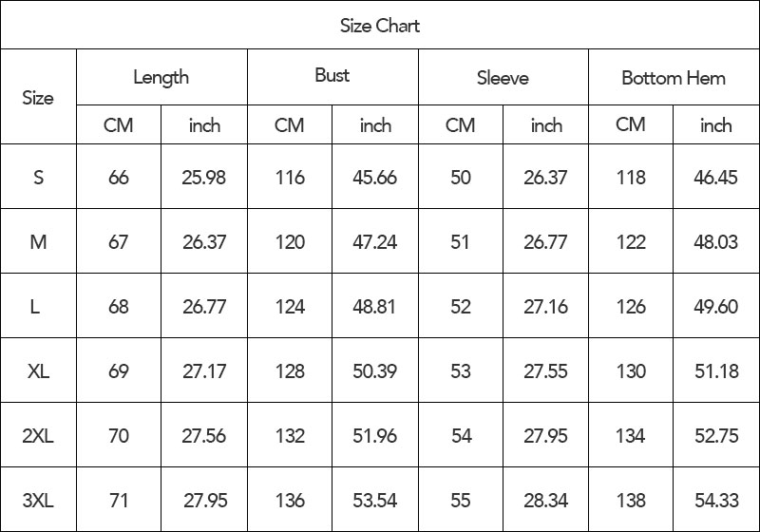Select the Sleeve column header
The image size is (760, 532).
[x=503, y=78]
